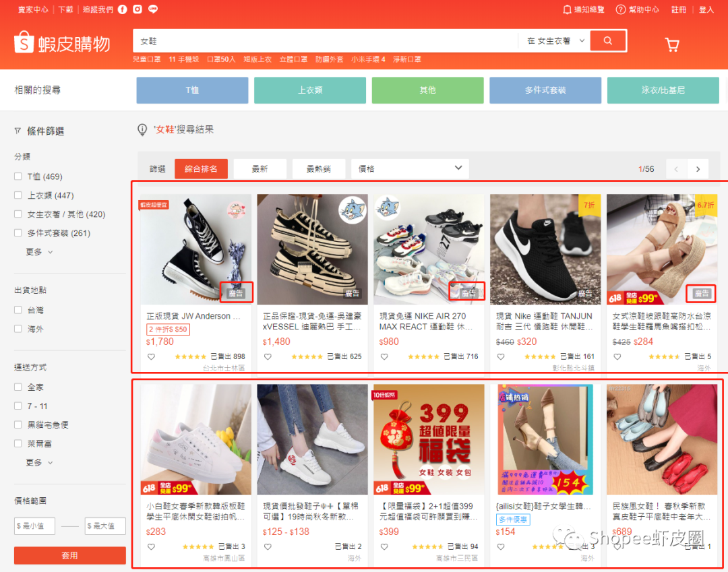The height and width of the screenshot is (572, 728).
Task: Like the $125-$138 sneaker heart icon
Action: 268,547
